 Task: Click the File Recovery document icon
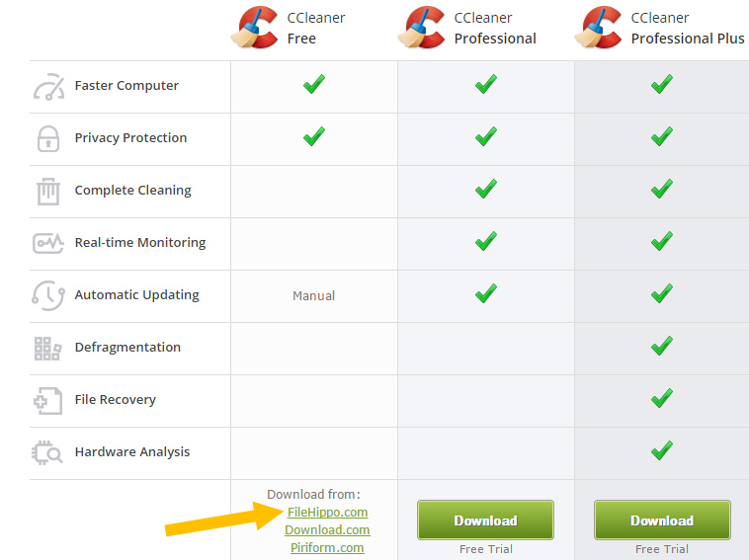coord(47,401)
